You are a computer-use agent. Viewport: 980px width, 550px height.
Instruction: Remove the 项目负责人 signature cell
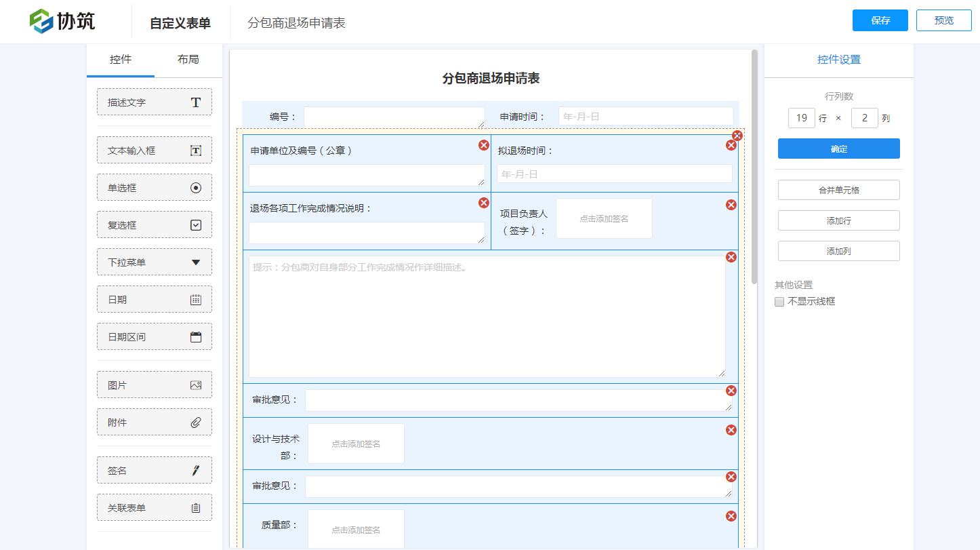tap(731, 205)
